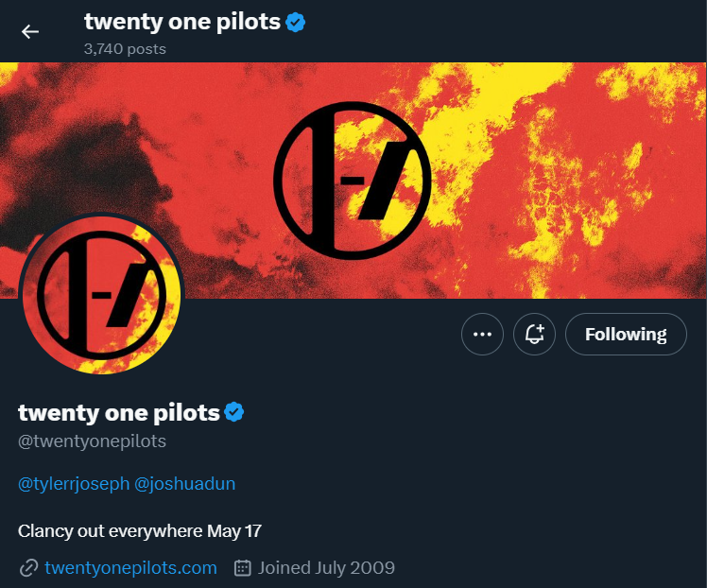
Task: Open the three-dot More options menu
Action: [x=482, y=334]
